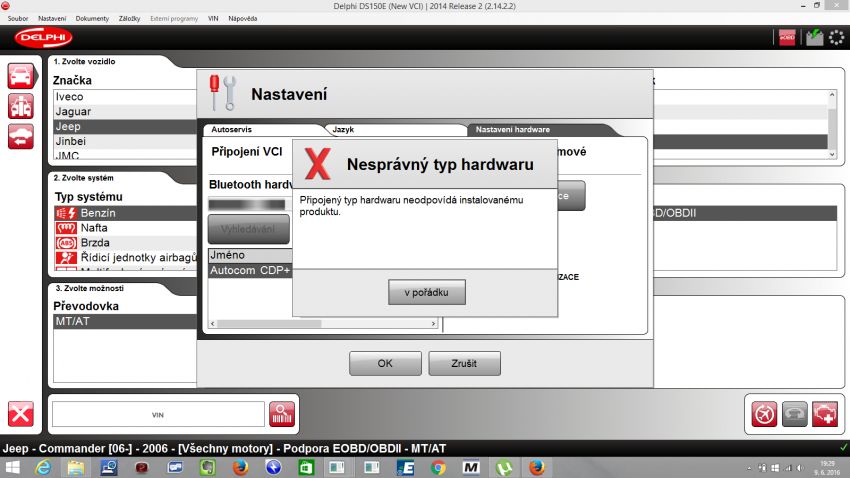
Task: Select Jeep in the Značka list
Action: [125, 126]
